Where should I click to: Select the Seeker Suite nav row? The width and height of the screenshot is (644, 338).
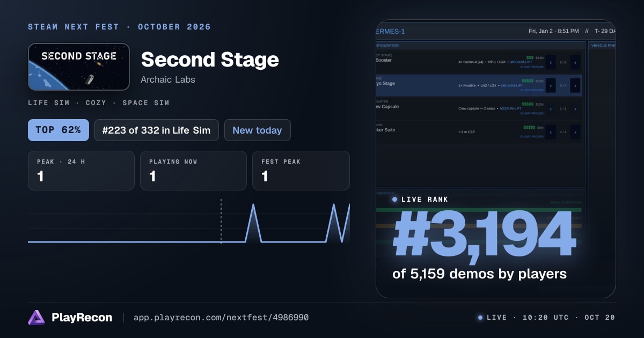[x=479, y=132]
